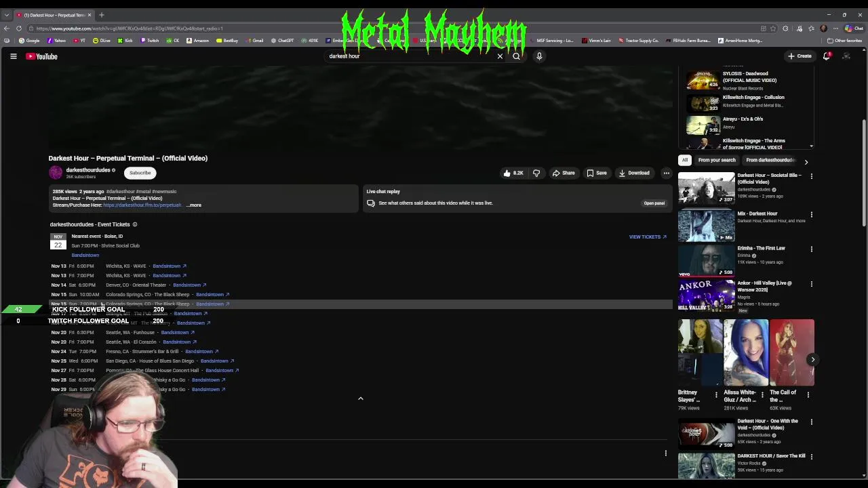
Task: Open Bandsintown link for San Diego show
Action: coord(217,361)
